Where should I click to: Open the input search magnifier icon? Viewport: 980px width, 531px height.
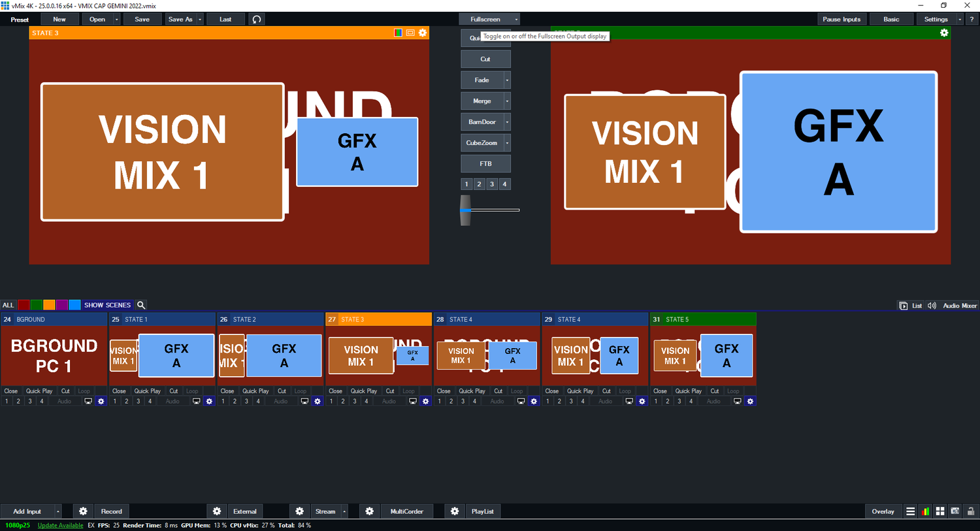click(141, 305)
